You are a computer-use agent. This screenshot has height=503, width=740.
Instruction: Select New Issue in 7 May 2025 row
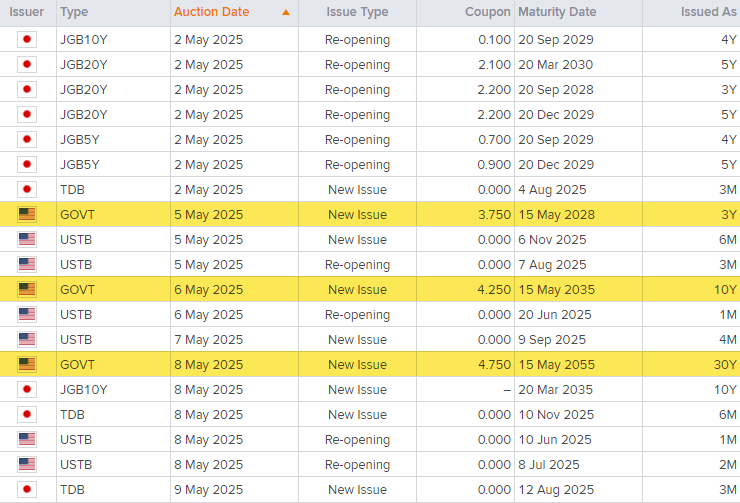click(x=357, y=340)
